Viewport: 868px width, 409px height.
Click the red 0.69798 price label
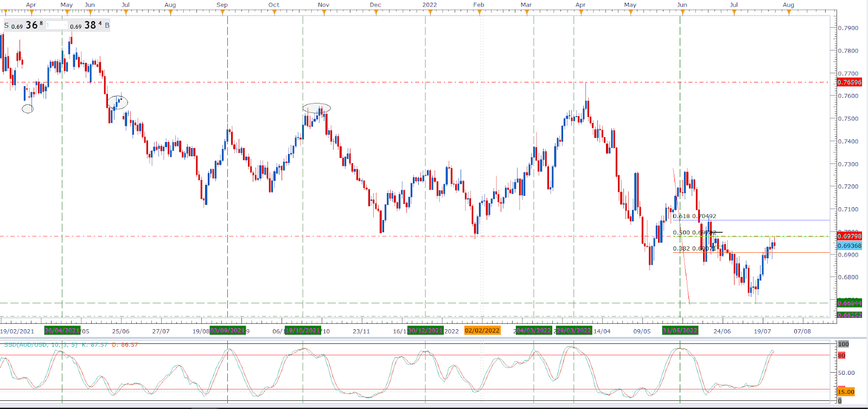850,236
